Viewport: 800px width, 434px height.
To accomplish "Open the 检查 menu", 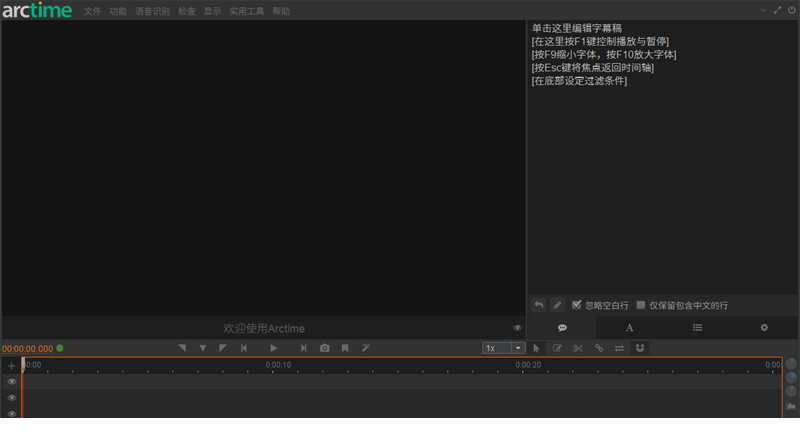I will [x=187, y=11].
